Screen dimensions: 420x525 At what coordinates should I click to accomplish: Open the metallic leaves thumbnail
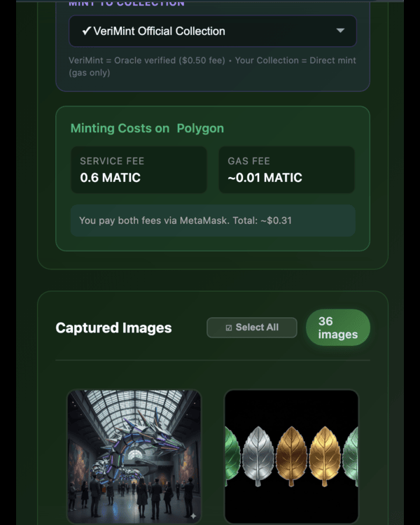[291, 456]
